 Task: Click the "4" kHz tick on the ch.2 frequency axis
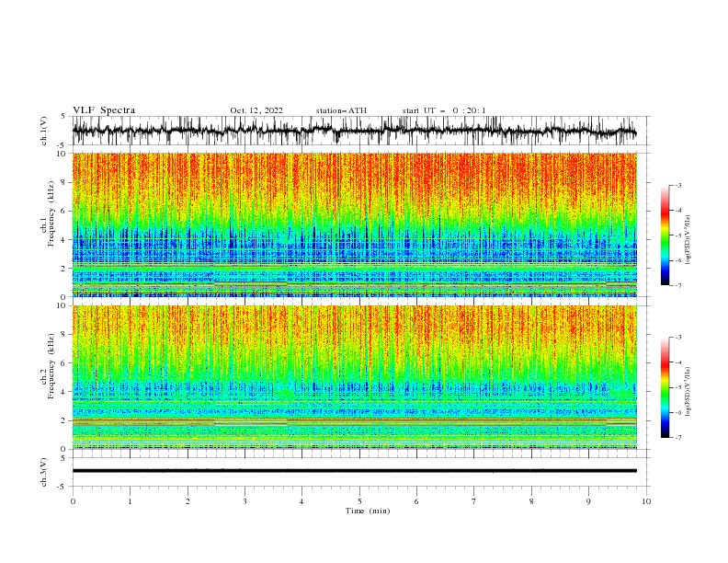[x=63, y=392]
